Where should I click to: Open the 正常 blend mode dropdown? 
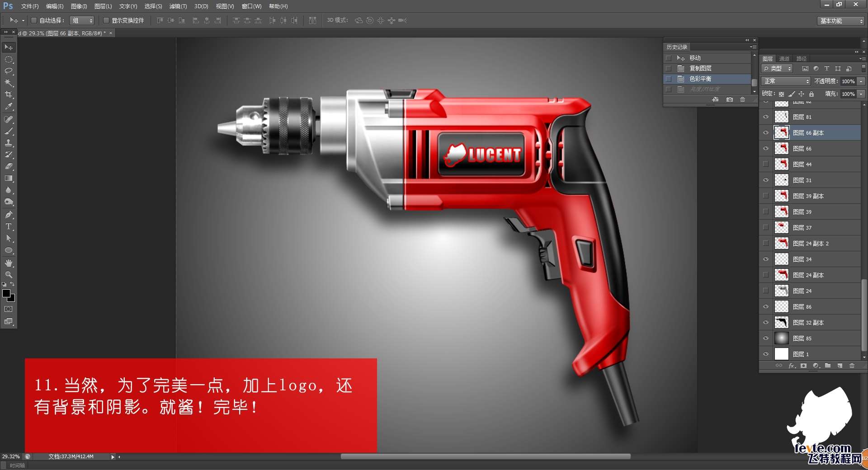pyautogui.click(x=786, y=81)
